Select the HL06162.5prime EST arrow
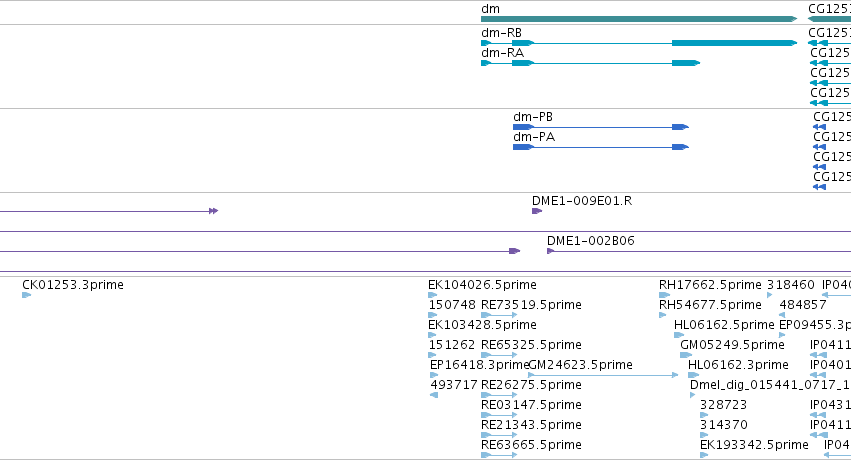This screenshot has width=851, height=460. coord(678,335)
